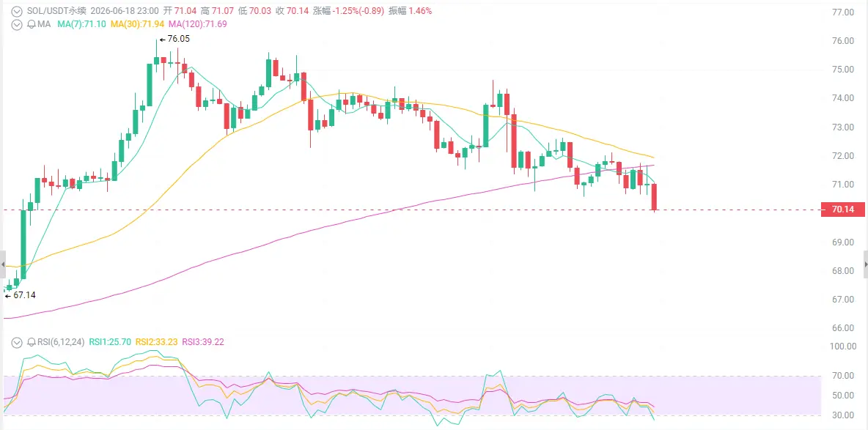Click 50.00 on the RSI axis
This screenshot has height=430, width=868.
(842, 395)
